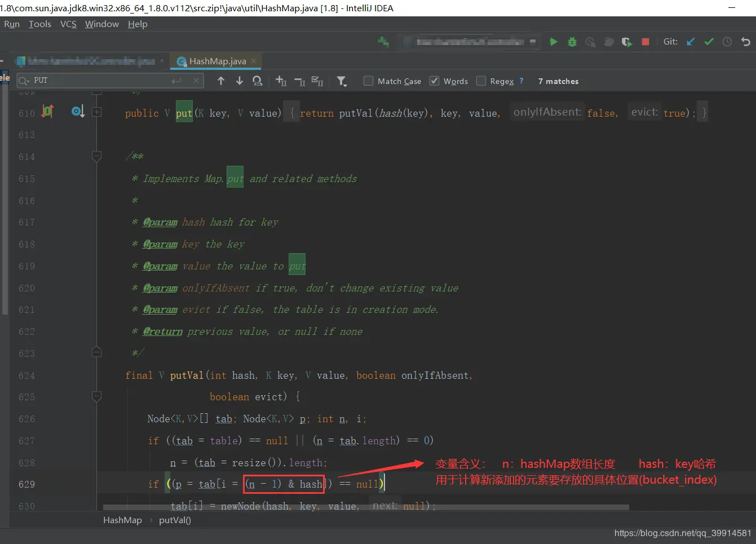Viewport: 756px width, 544px height.
Task: Open the Run menu
Action: coord(12,24)
